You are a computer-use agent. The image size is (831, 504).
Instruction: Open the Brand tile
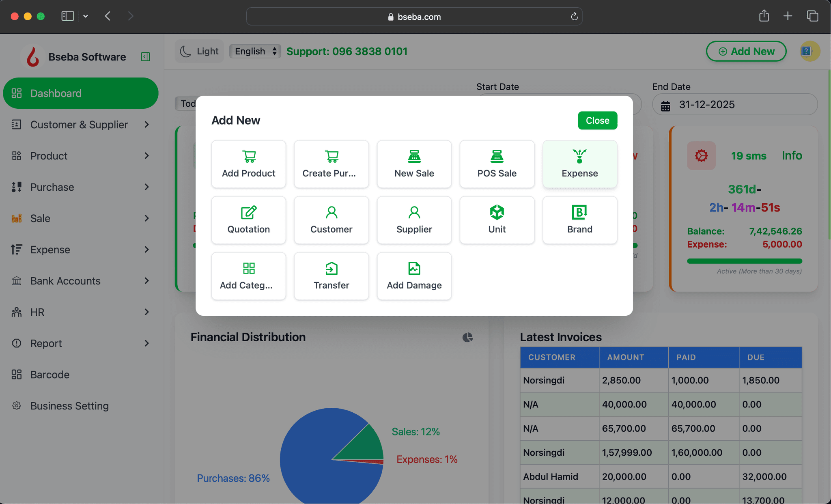579,220
